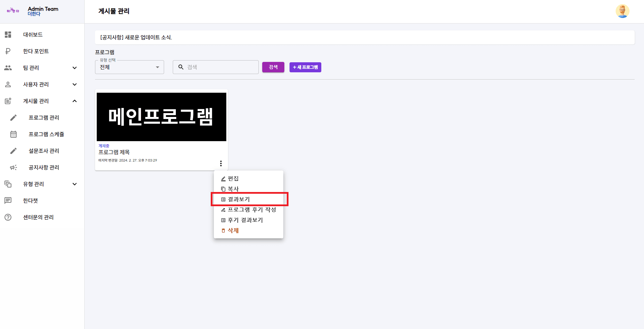Click the Admin Team header text
This screenshot has height=329, width=644.
pos(43,9)
